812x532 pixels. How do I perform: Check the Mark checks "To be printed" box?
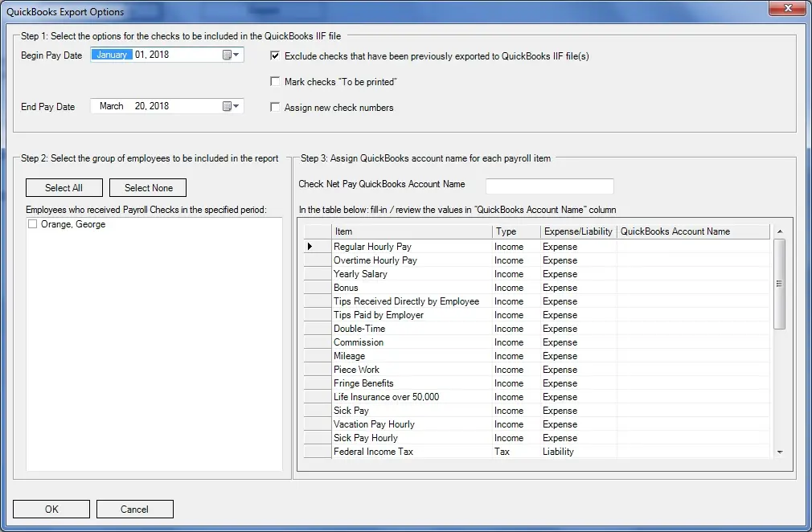pyautogui.click(x=276, y=82)
